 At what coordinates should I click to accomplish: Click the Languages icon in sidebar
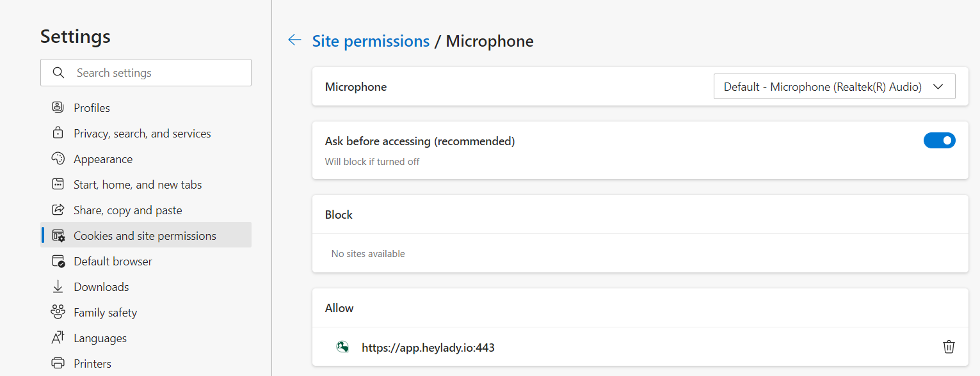(58, 338)
